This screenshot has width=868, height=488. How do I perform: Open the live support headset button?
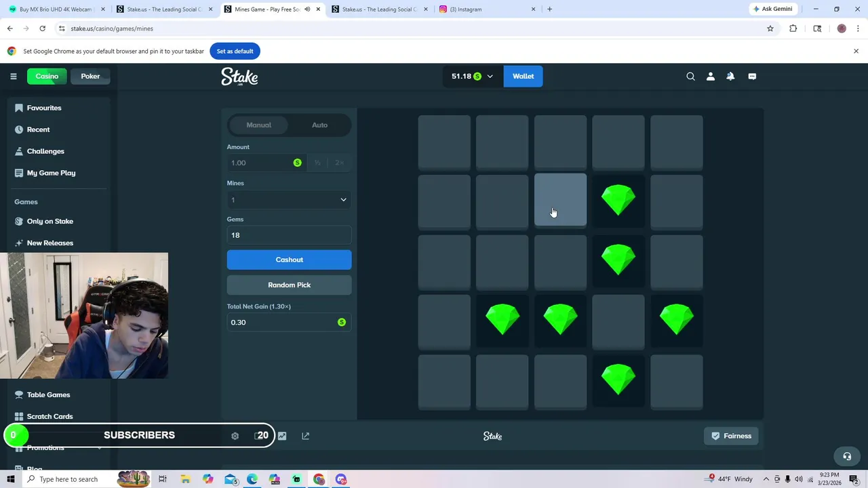(x=846, y=456)
